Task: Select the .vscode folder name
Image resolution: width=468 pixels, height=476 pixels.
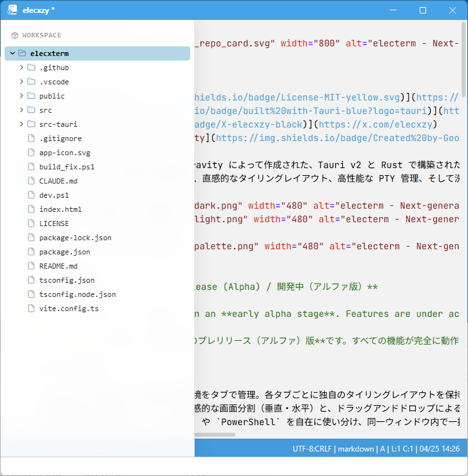Action: (x=54, y=82)
